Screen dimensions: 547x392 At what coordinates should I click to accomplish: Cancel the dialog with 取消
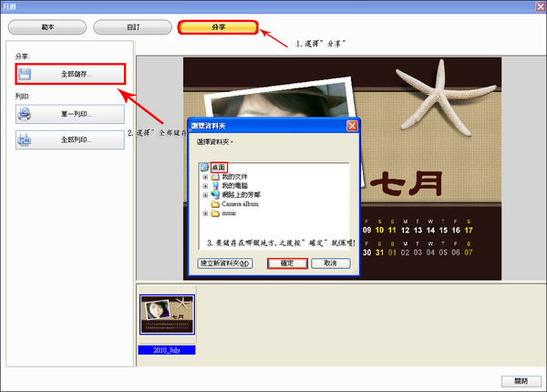(330, 263)
